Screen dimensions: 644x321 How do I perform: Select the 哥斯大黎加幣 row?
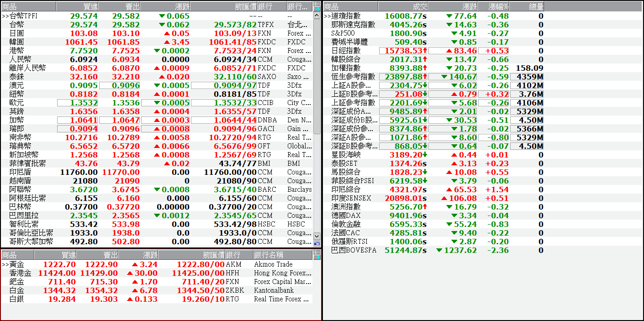pos(157,242)
